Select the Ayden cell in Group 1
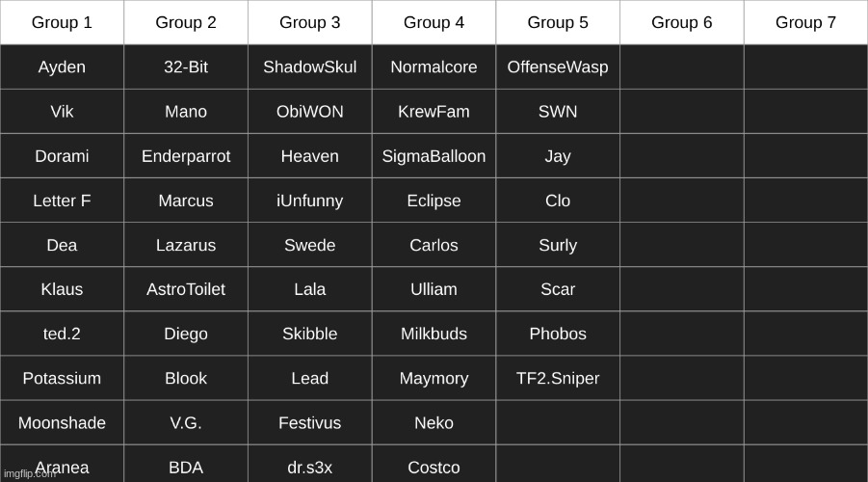Screen dimensions: 868x482 pos(62,67)
